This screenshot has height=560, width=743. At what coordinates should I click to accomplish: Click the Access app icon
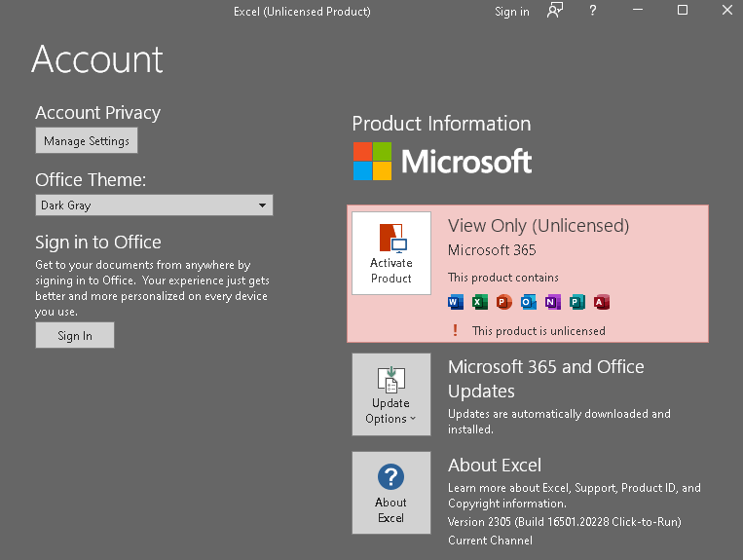click(602, 302)
